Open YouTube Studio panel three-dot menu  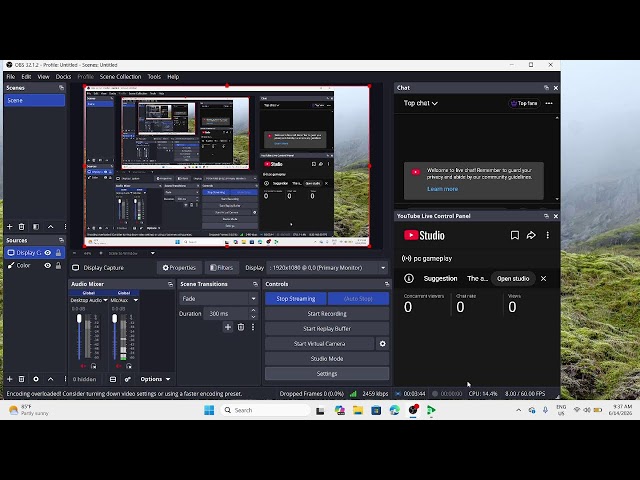(548, 235)
